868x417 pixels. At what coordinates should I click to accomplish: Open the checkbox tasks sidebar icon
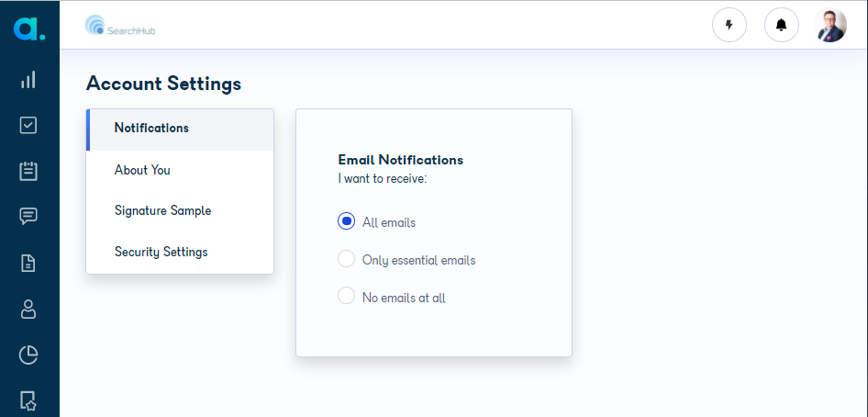tap(28, 125)
